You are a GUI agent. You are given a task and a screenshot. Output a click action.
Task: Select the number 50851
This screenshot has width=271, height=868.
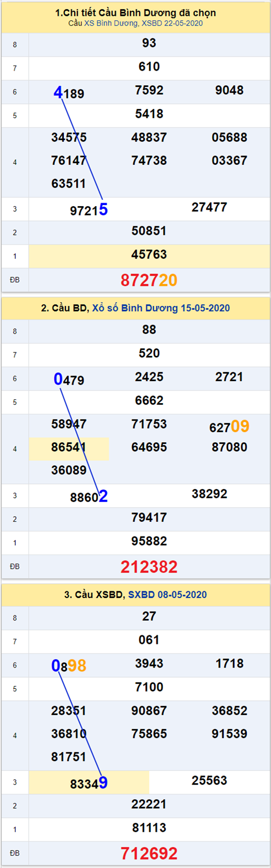point(149,232)
